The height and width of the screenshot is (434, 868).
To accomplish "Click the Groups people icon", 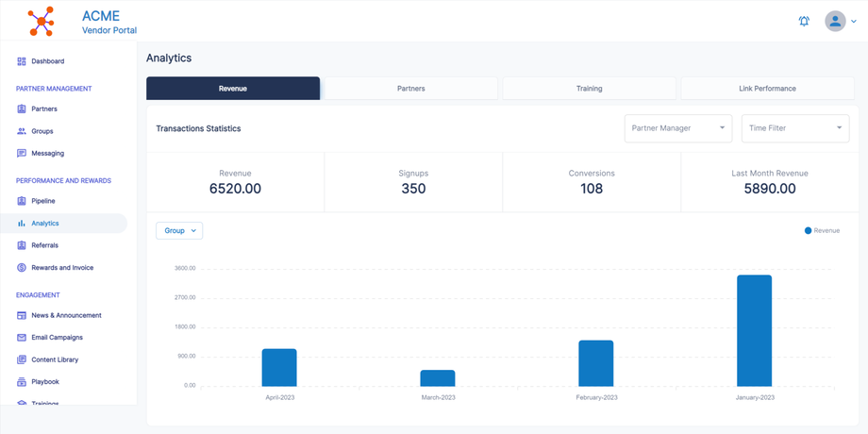I will coord(22,131).
